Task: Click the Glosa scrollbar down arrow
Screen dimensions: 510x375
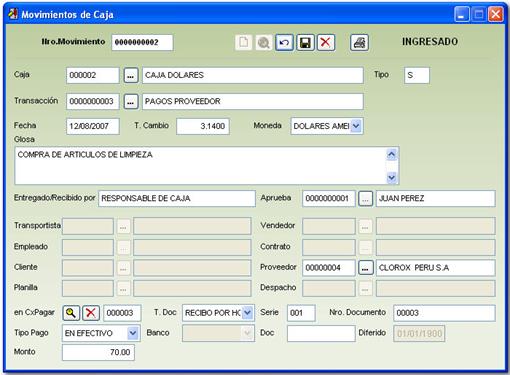Action: point(391,177)
